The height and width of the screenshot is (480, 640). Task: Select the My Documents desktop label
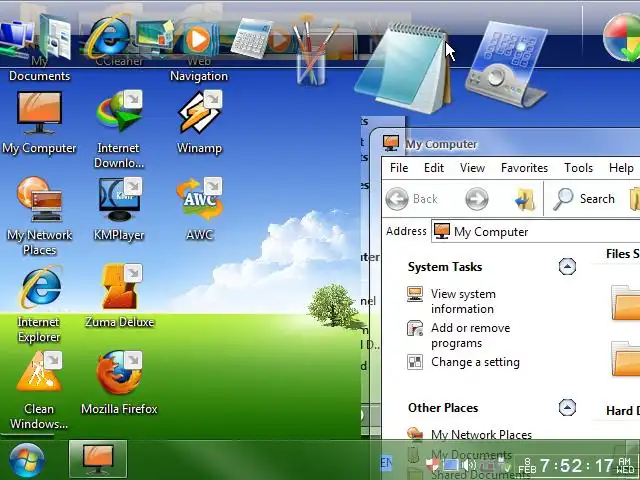tap(40, 69)
